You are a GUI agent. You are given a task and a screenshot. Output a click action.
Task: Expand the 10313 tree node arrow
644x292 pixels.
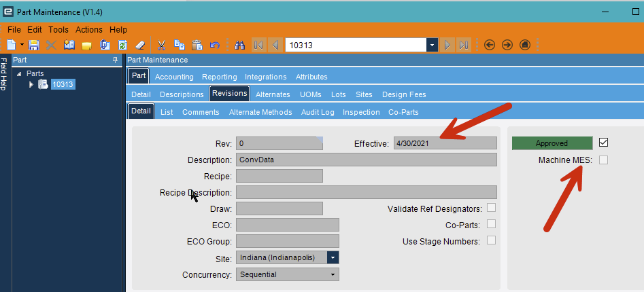click(x=31, y=84)
